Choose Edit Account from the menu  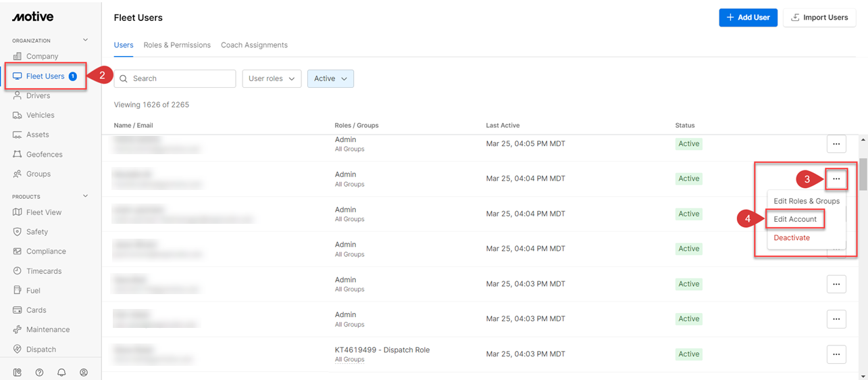tap(795, 219)
